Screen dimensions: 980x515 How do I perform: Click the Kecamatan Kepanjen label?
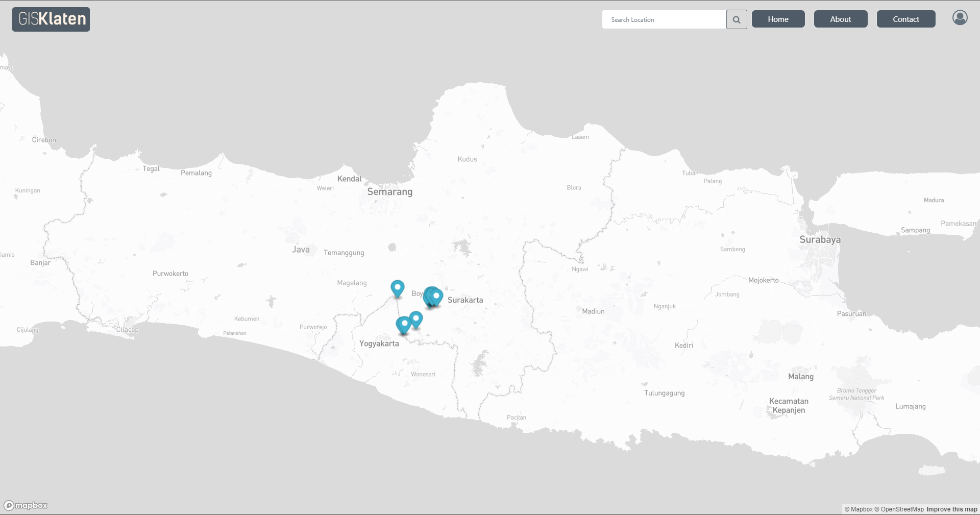789,405
